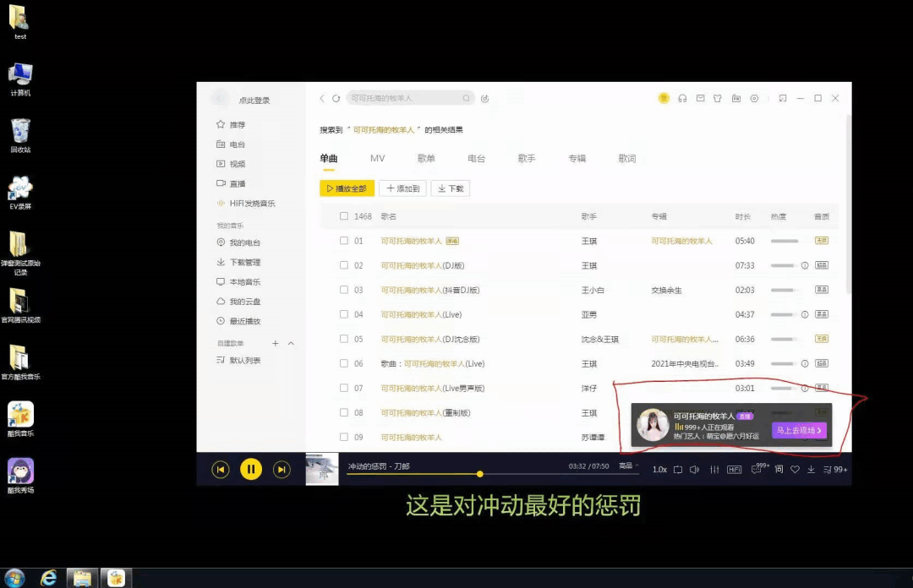Open the equalizer sound effects icon
Image resolution: width=913 pixels, height=588 pixels.
(714, 469)
